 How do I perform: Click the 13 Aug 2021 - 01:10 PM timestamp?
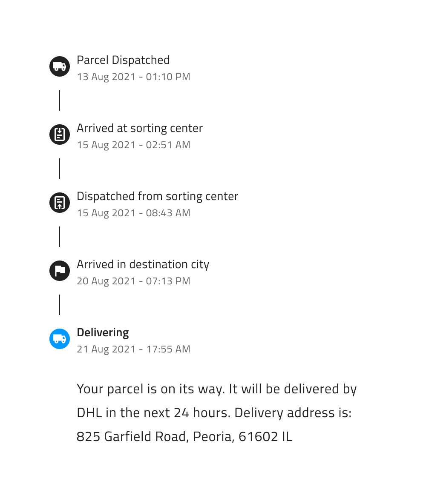[133, 77]
